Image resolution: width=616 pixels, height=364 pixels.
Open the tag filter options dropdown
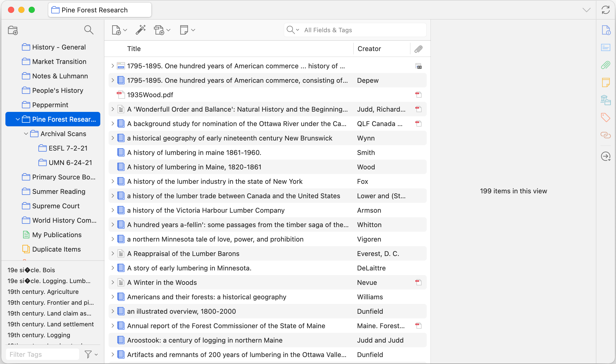[x=91, y=354]
